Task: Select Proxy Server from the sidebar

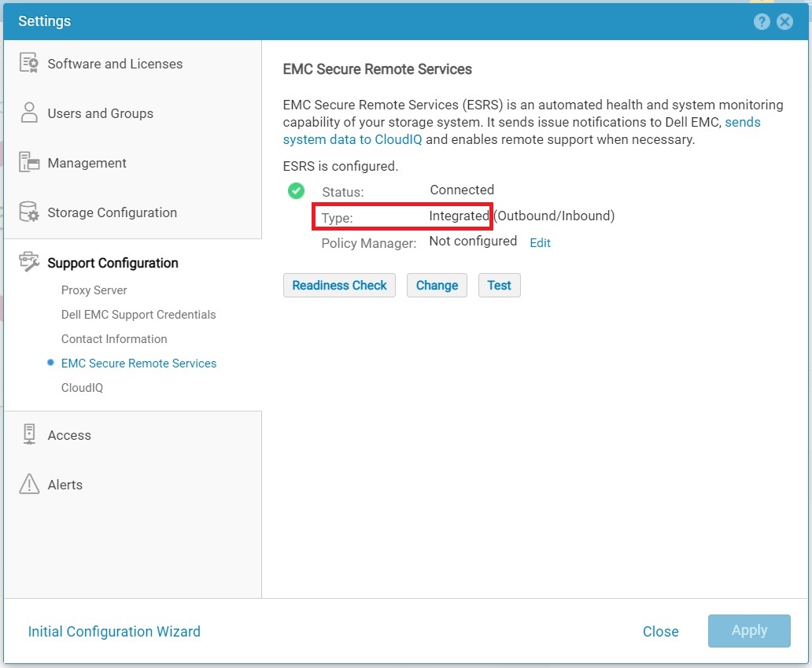Action: 94,290
